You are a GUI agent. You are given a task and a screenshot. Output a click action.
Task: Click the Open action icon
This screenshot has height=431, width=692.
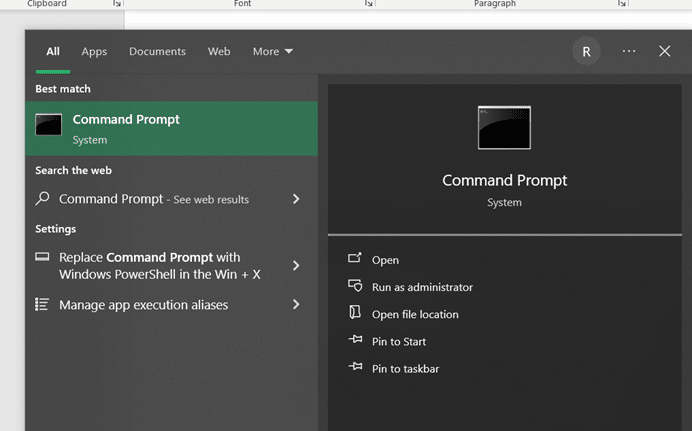click(355, 258)
